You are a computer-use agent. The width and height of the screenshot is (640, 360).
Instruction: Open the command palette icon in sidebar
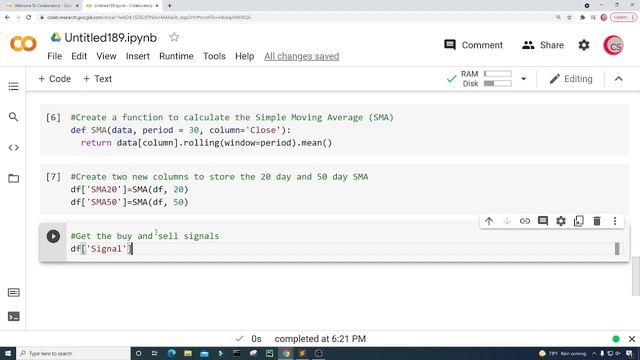pos(13,292)
